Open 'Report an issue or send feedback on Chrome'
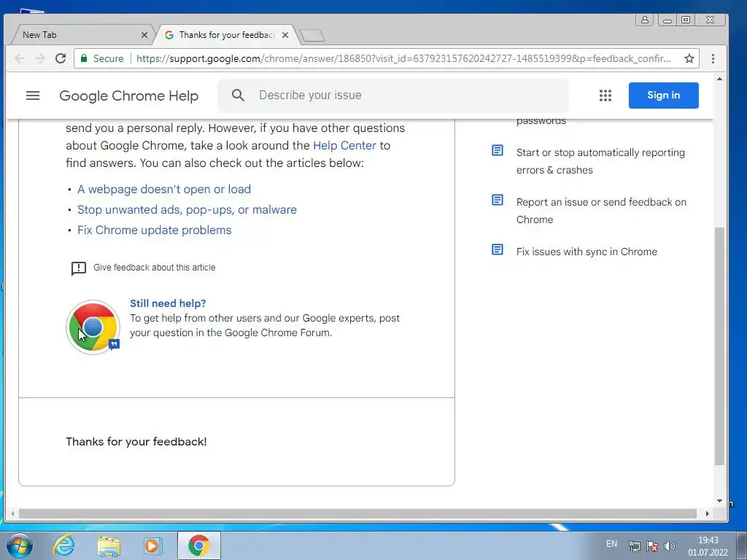 [x=601, y=211]
